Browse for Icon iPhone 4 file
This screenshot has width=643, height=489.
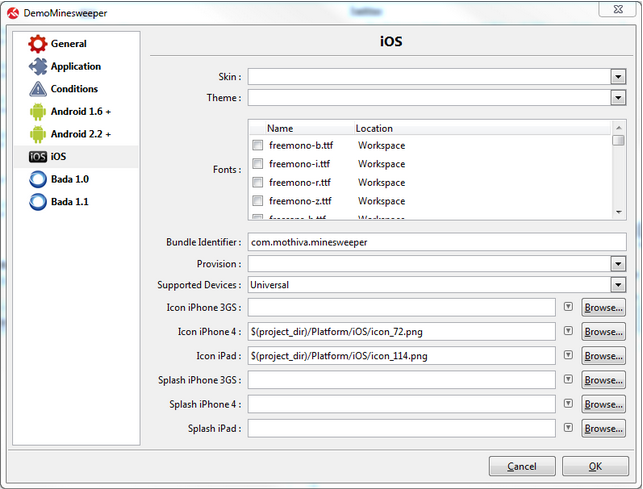point(603,331)
